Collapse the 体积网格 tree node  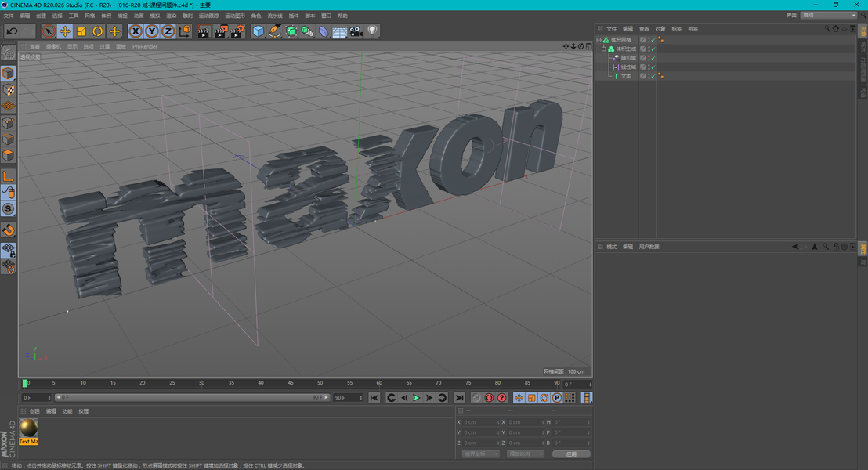pyautogui.click(x=599, y=40)
